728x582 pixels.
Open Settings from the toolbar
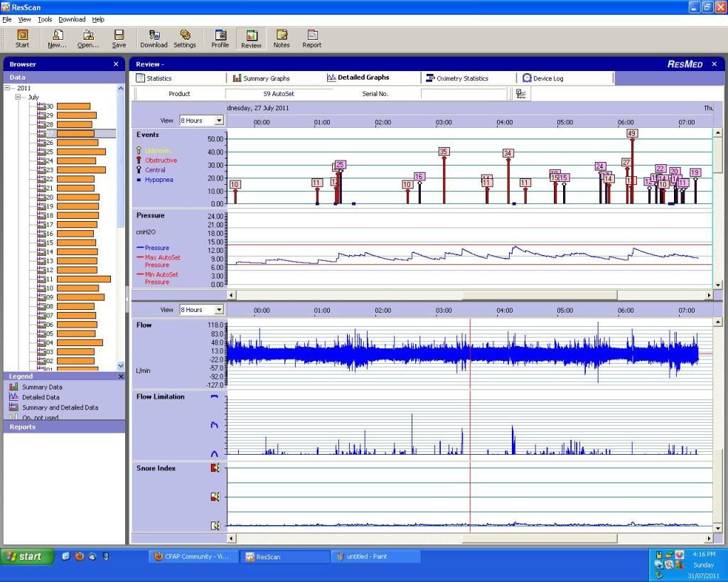(x=185, y=38)
